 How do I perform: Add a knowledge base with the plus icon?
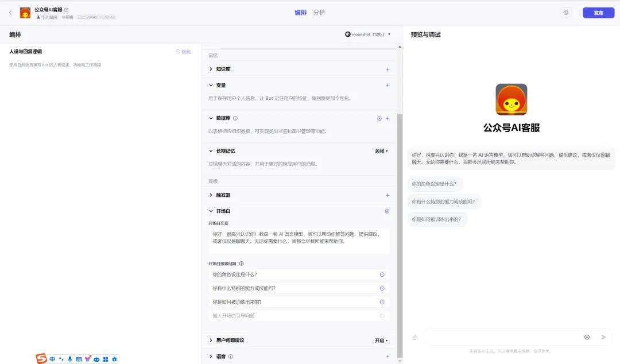click(x=387, y=69)
